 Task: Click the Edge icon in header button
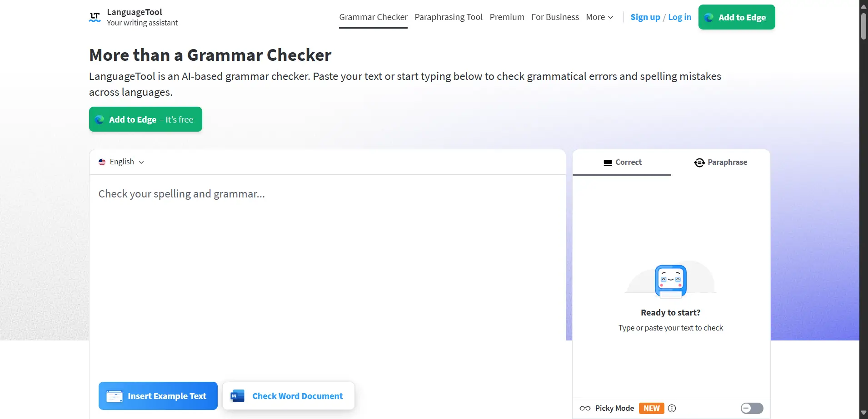[708, 17]
